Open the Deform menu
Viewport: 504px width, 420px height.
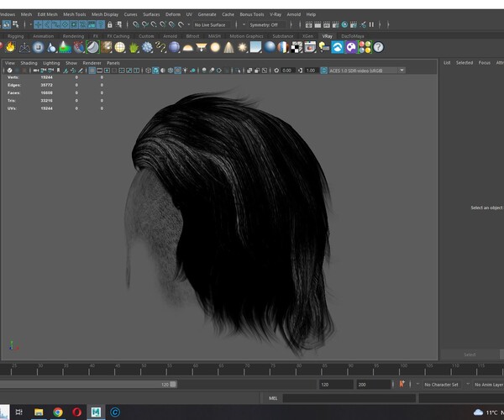(x=173, y=14)
